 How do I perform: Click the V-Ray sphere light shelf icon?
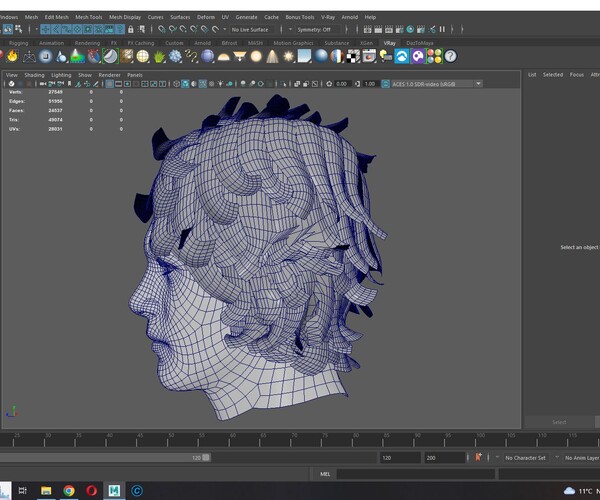(256, 56)
